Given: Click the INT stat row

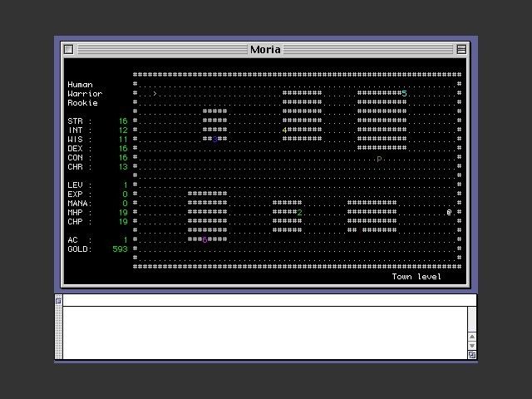Looking at the screenshot, I should tap(97, 131).
